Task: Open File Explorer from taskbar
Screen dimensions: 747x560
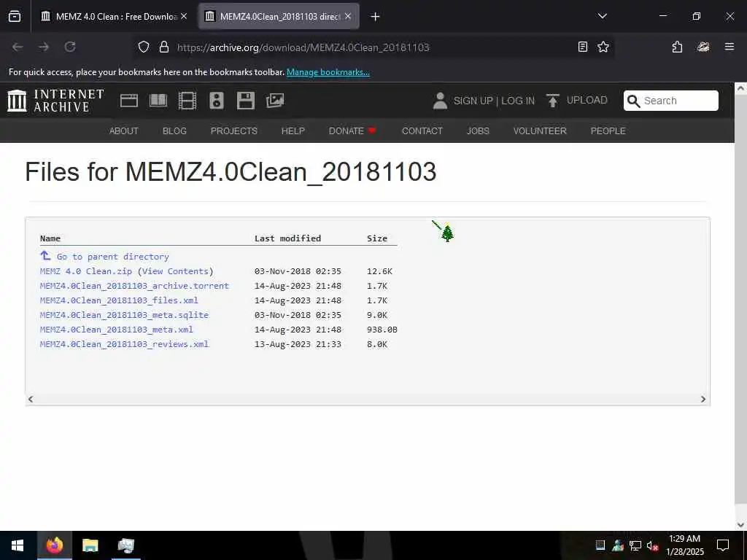Action: [x=90, y=545]
